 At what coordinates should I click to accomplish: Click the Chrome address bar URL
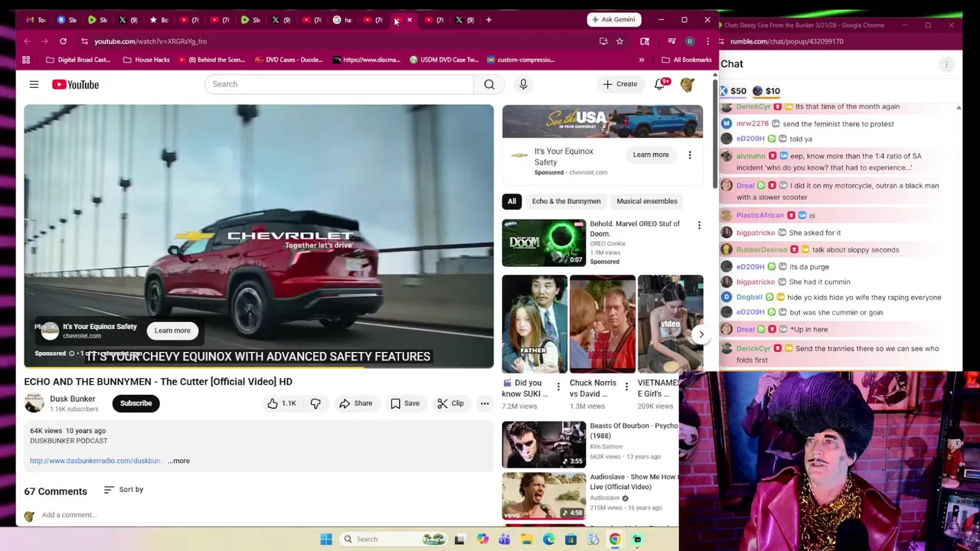coord(150,41)
